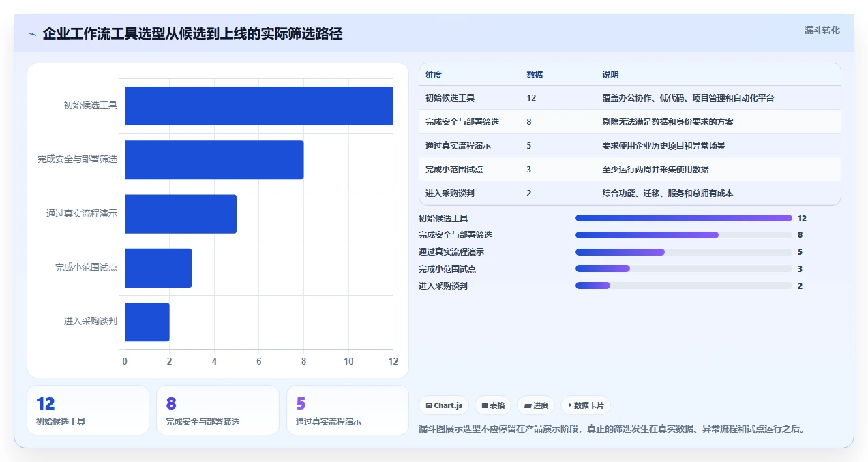Viewport: 868px width, 462px height.
Task: Click the 初始候选工具 label in the progress list
Action: pos(443,219)
